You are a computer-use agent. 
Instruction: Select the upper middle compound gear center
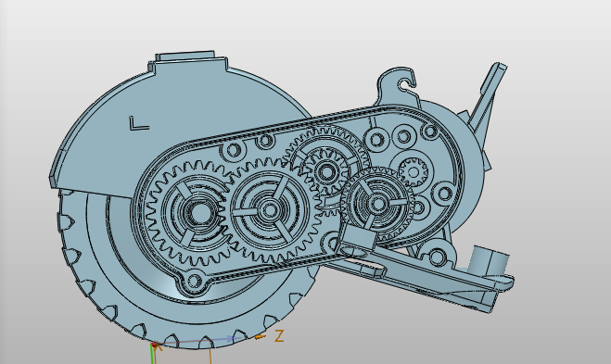pos(325,170)
